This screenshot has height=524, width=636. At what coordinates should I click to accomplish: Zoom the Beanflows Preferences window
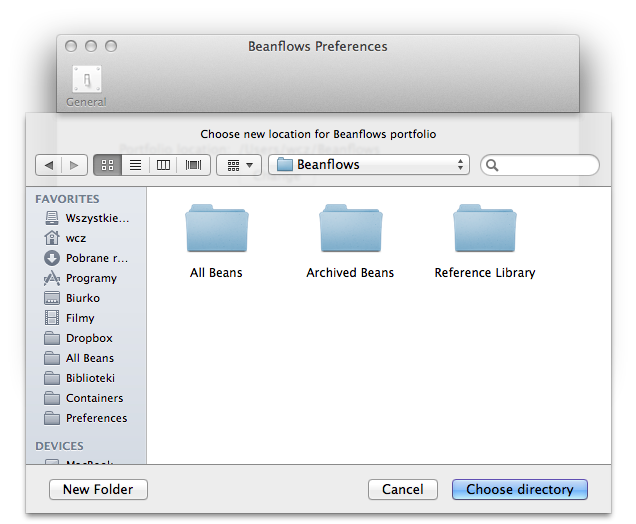pyautogui.click(x=111, y=46)
